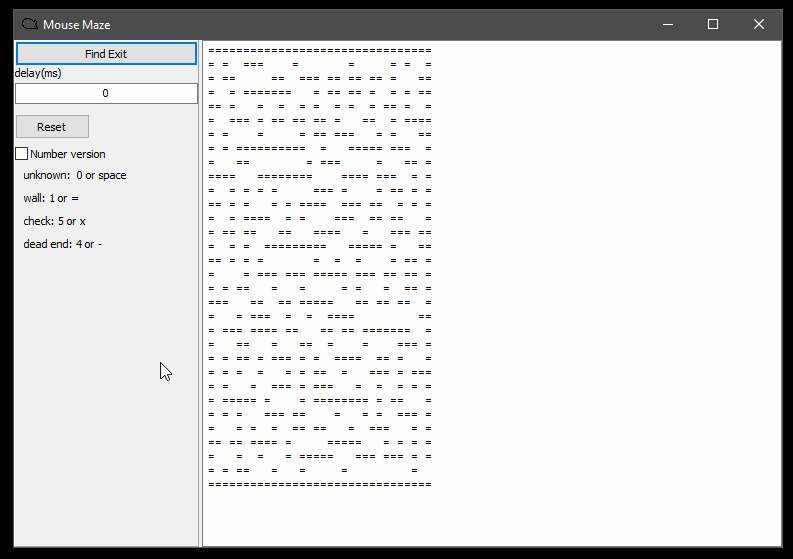The height and width of the screenshot is (559, 793).
Task: Click the Find Exit button
Action: 106,54
